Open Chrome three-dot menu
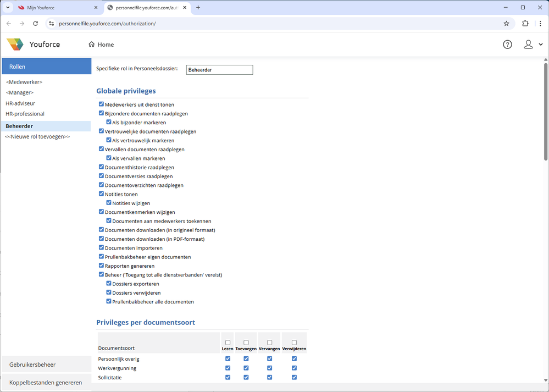The height and width of the screenshot is (392, 549). pyautogui.click(x=541, y=24)
